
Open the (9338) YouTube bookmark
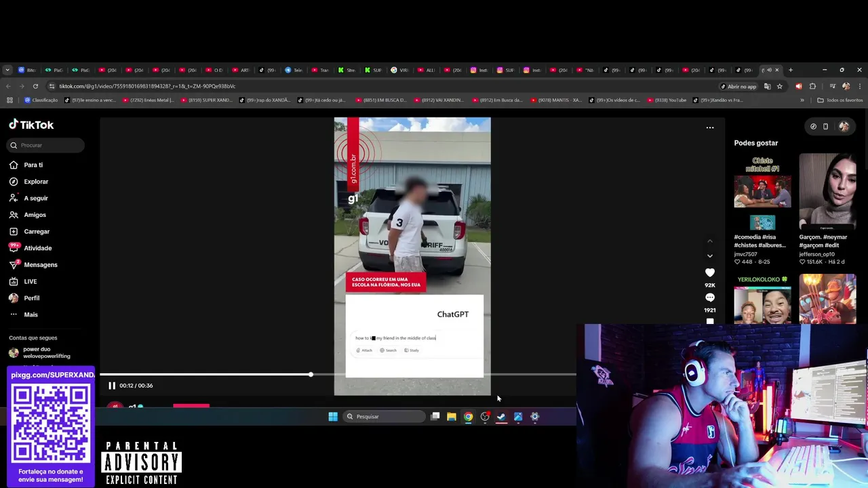point(667,100)
